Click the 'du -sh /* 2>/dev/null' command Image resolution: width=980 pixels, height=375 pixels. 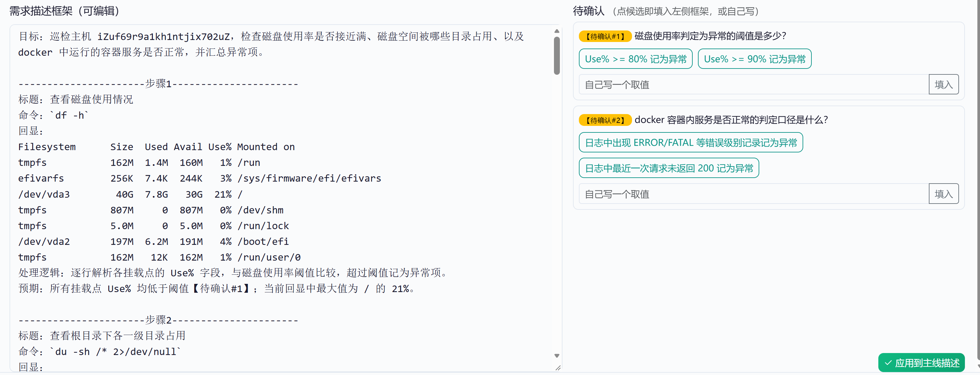click(x=116, y=352)
